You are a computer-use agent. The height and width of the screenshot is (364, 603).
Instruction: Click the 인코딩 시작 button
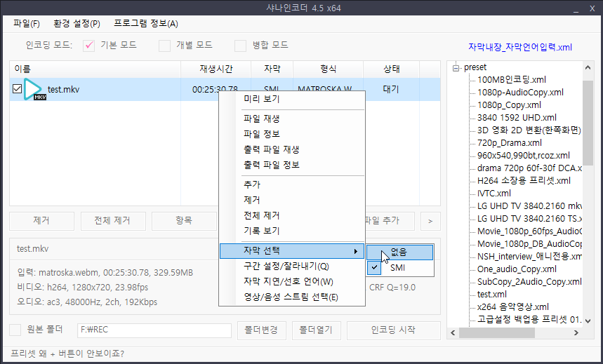tap(393, 330)
